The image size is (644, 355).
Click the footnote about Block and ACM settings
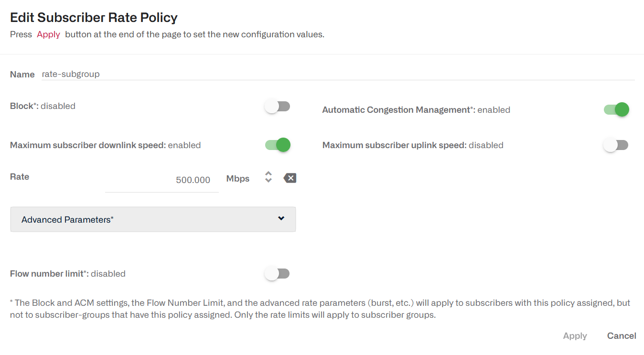[320, 309]
